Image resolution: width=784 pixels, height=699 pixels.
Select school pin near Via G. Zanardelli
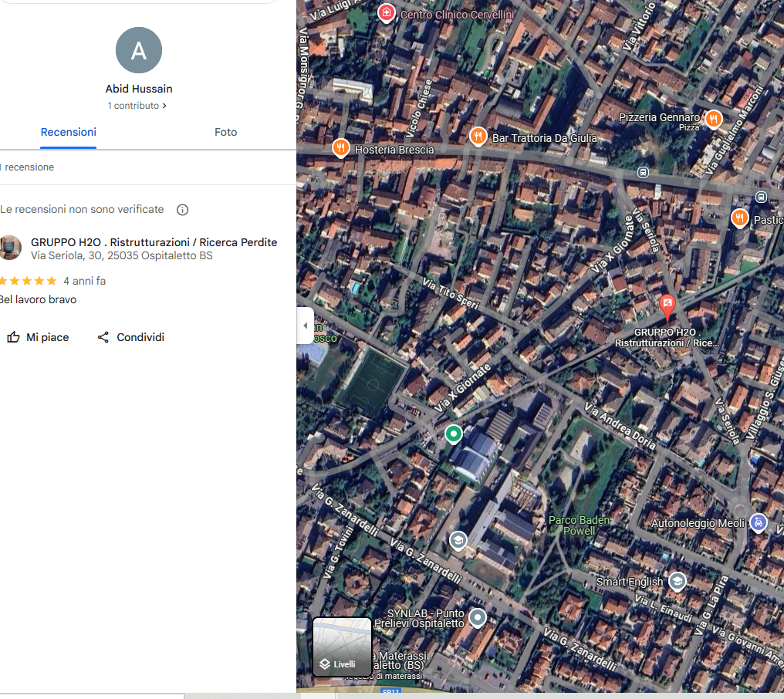pyautogui.click(x=458, y=540)
